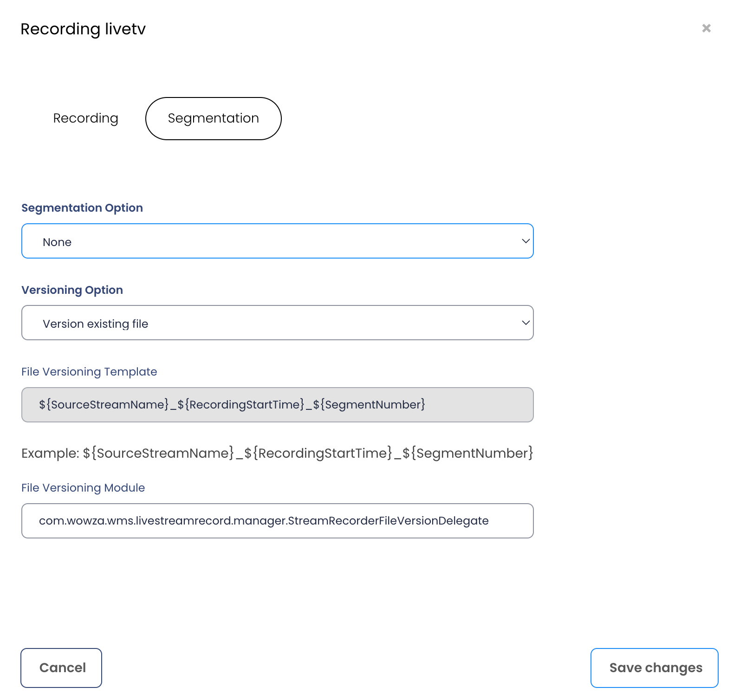
Task: Click the StreamRecorderFileVersionDelegate text in the module field
Action: pyautogui.click(x=388, y=521)
